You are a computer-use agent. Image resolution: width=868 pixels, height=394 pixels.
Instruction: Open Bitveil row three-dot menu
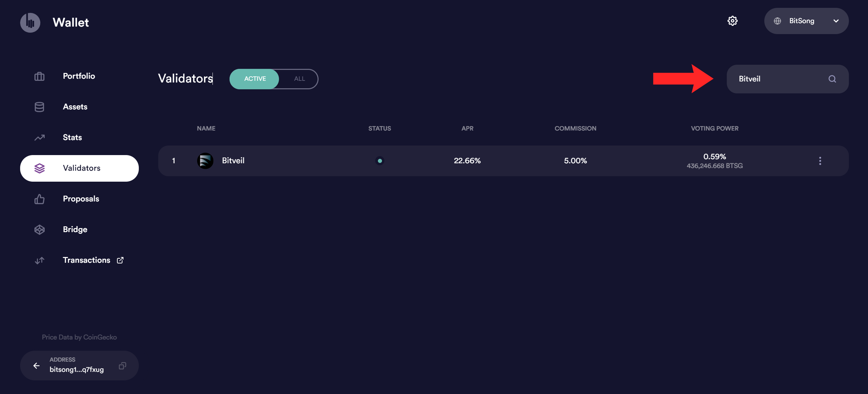[820, 161]
